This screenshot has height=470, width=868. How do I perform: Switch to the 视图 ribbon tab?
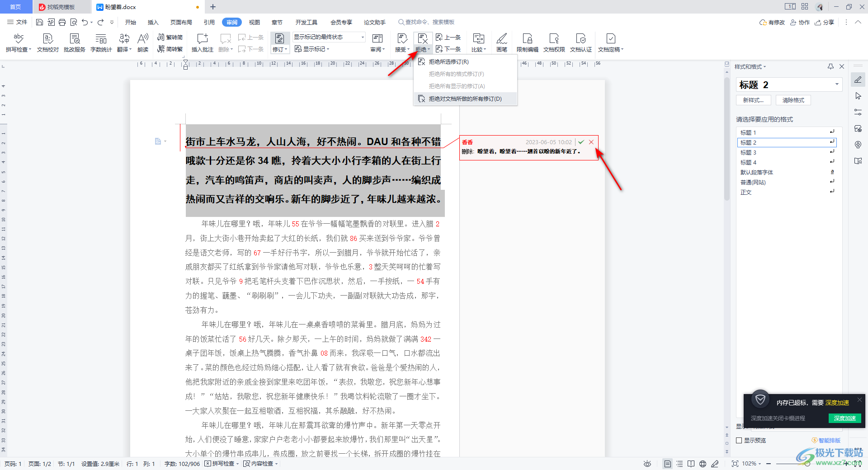click(x=254, y=22)
